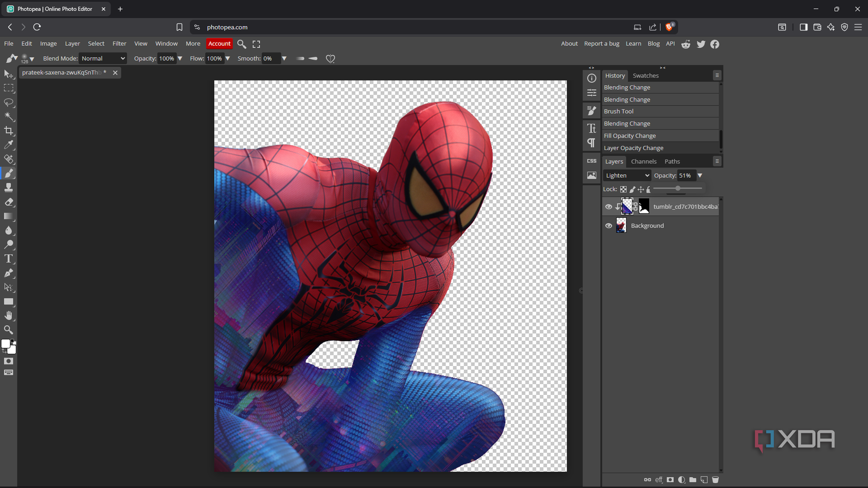Select the Lasso tool in the toolbar
The width and height of the screenshot is (868, 488).
[9, 103]
